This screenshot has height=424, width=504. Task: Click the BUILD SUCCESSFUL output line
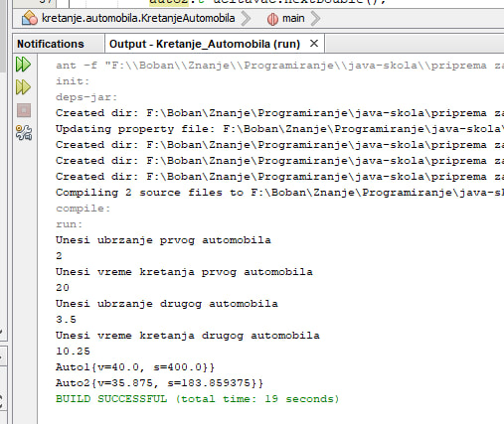(x=198, y=399)
